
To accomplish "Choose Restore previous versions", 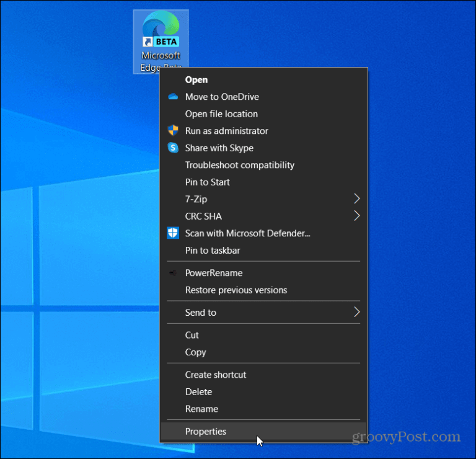I will click(x=263, y=290).
